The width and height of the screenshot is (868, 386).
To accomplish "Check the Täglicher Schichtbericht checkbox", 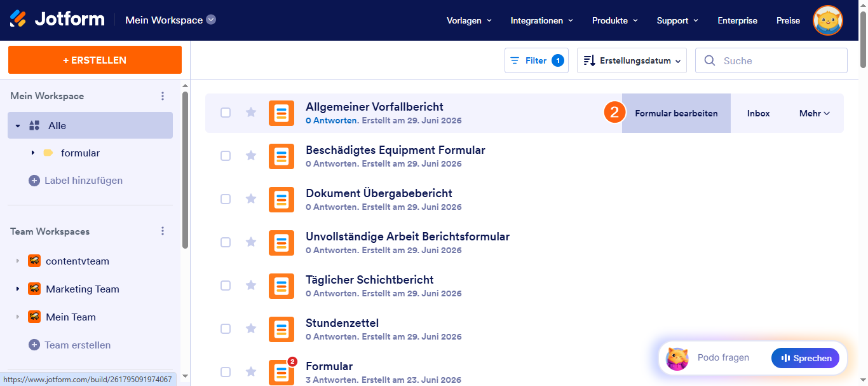I will (226, 286).
